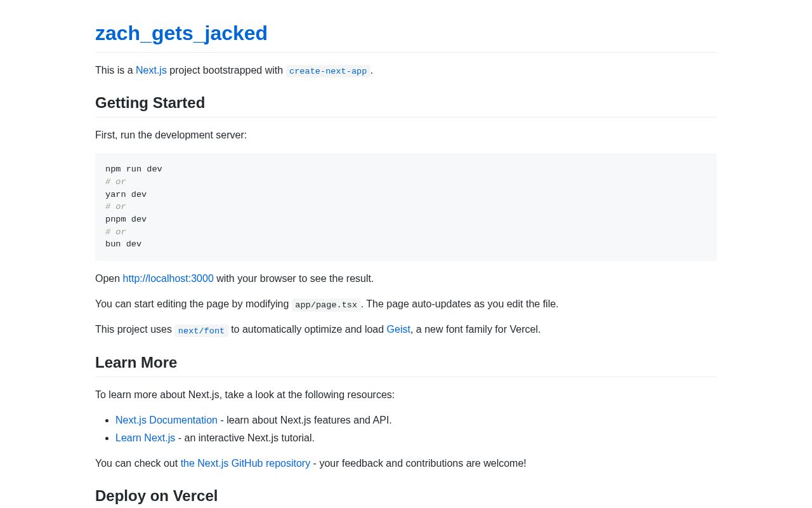Click the 'pnpm dev' code line
This screenshot has width=812, height=508.
[126, 219]
